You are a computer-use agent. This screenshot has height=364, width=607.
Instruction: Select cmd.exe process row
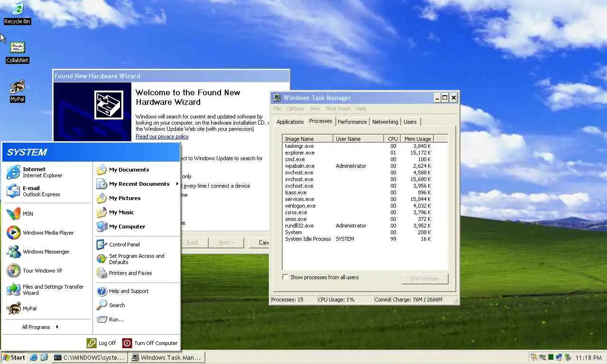point(358,159)
